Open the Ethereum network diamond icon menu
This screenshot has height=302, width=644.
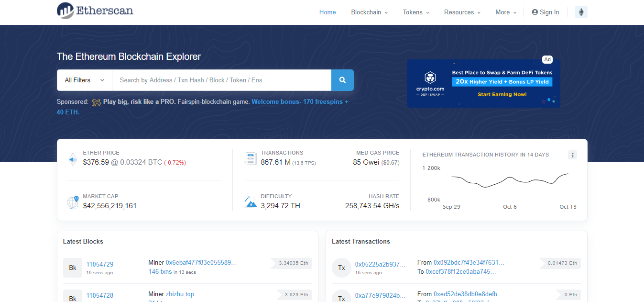(581, 12)
